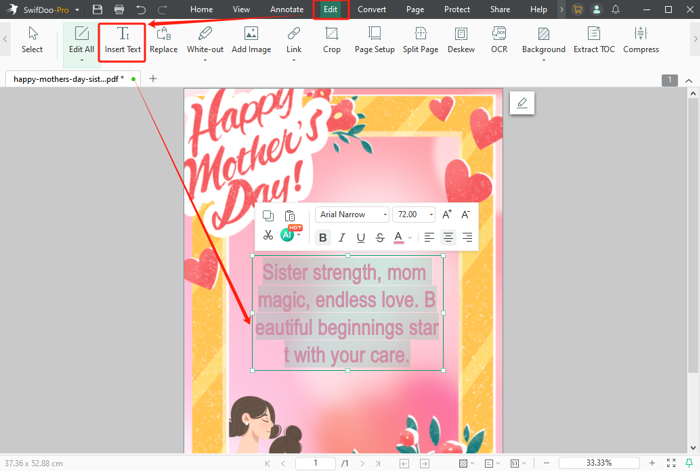Switch to the Annotate tab
The image size is (700, 471).
(x=287, y=9)
